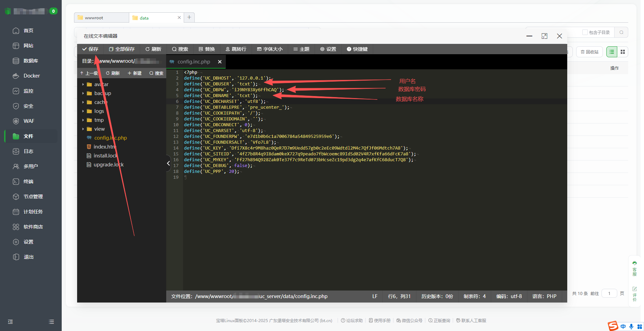Enable the include subdirectories (包含子目录) checkbox
The image size is (644, 331).
pyautogui.click(x=585, y=32)
